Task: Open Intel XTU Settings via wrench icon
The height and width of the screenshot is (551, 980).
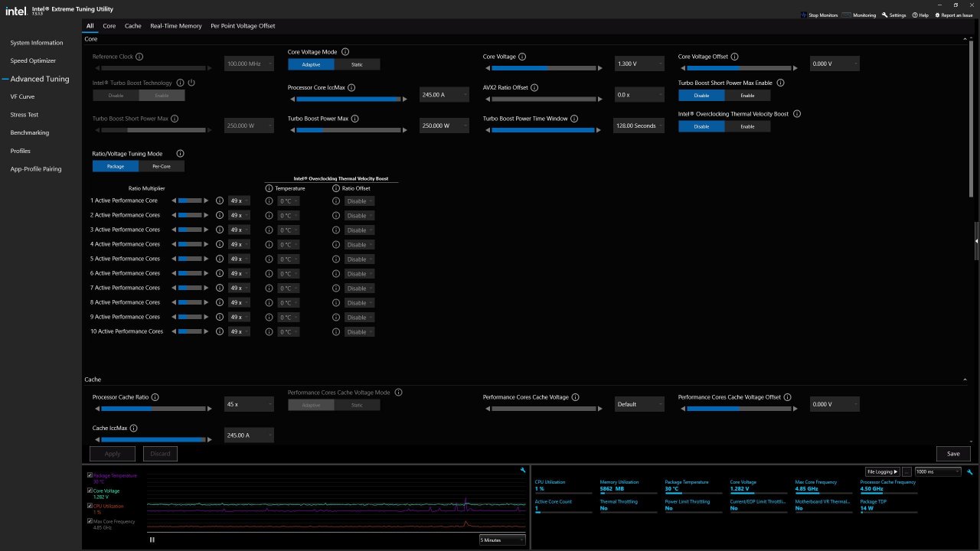Action: [884, 15]
